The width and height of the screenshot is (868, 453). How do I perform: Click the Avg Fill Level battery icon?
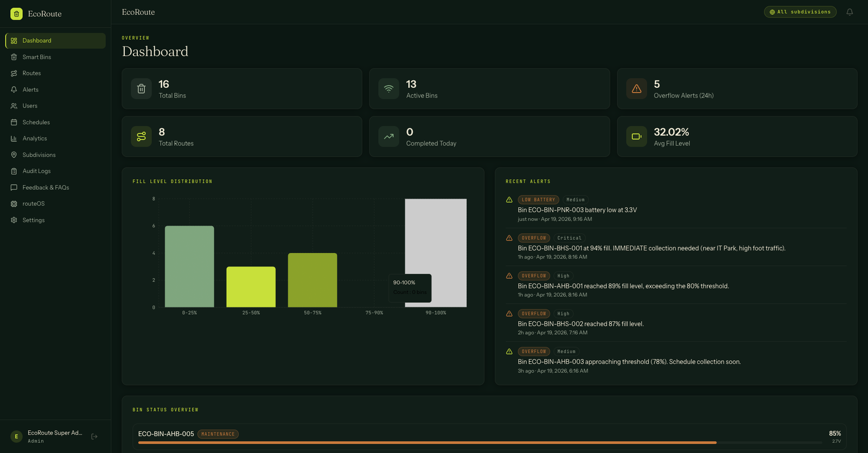[x=636, y=137]
